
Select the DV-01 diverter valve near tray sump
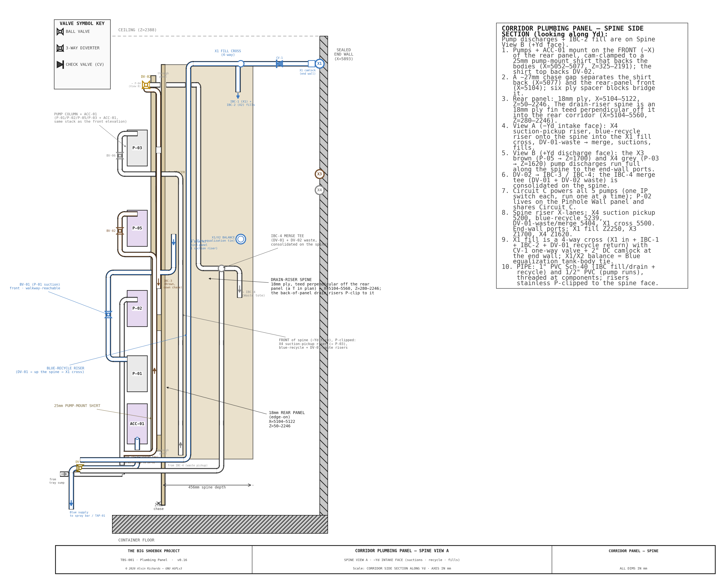coord(80,468)
